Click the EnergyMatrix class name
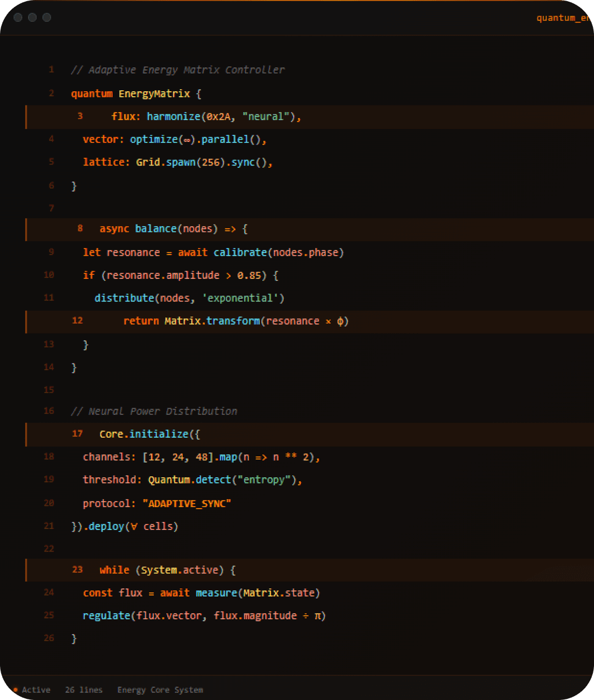This screenshot has width=594, height=700. [x=154, y=94]
